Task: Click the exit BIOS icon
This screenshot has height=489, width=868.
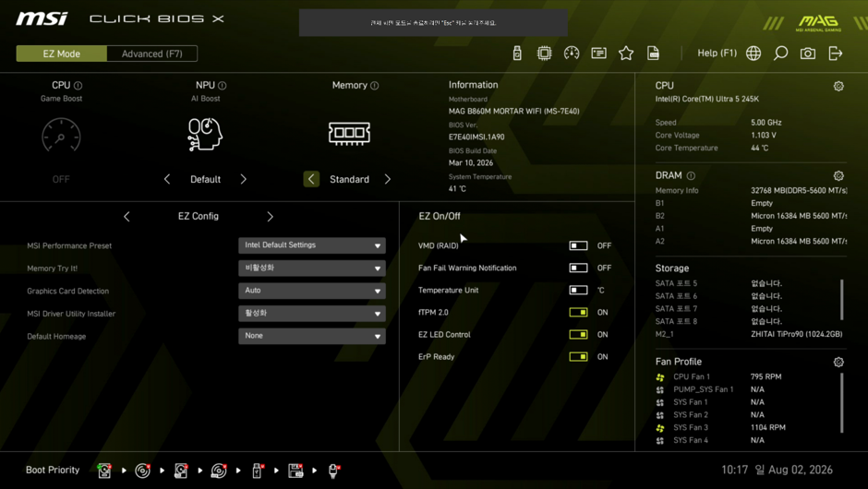Action: (836, 54)
